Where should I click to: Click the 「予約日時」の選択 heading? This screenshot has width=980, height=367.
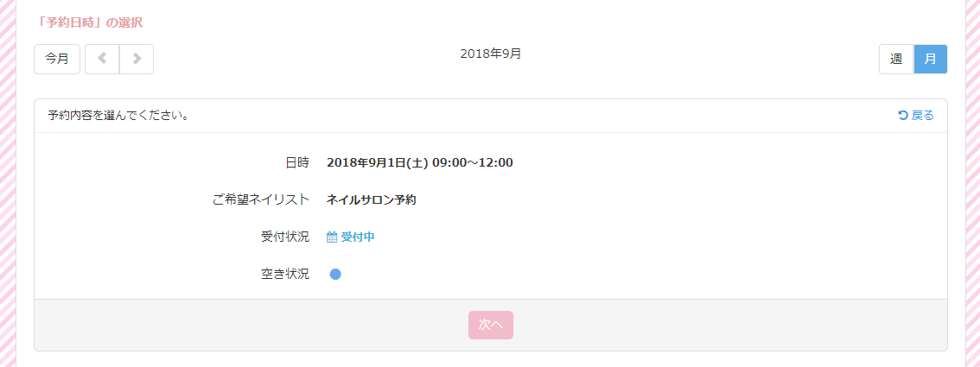point(90,22)
